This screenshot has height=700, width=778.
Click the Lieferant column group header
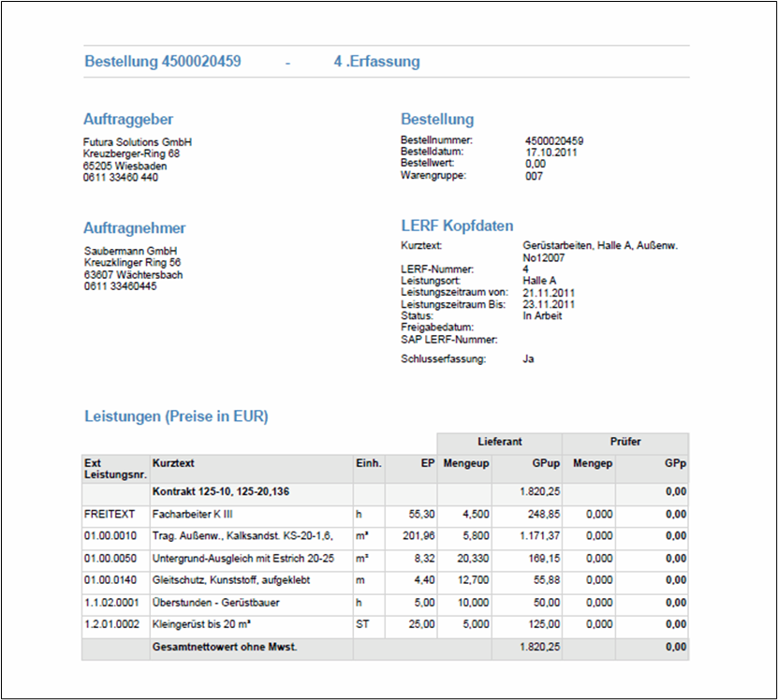pyautogui.click(x=499, y=442)
